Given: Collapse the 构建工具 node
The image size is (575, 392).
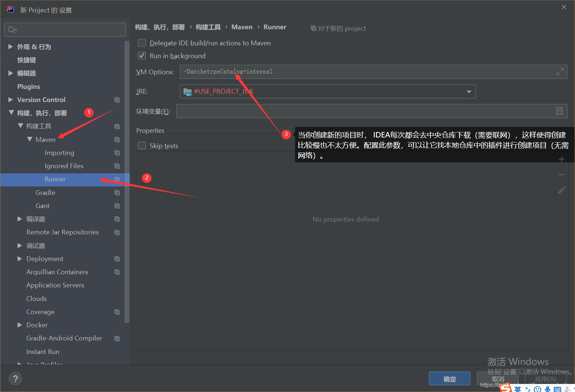Looking at the screenshot, I should (20, 126).
